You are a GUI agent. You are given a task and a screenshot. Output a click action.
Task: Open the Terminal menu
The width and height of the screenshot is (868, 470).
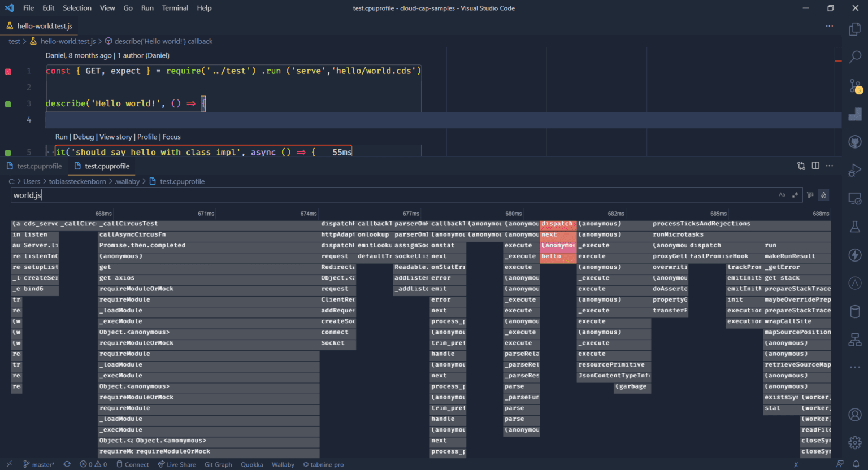tap(175, 8)
